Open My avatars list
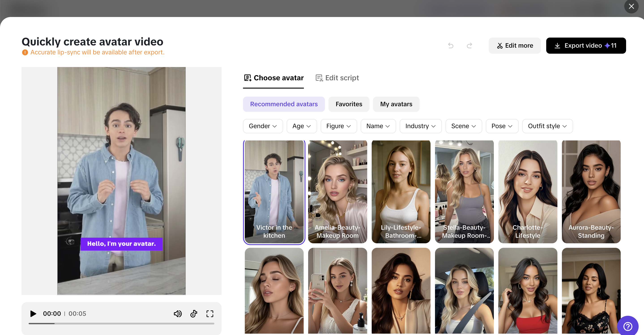This screenshot has width=644, height=335. [x=396, y=104]
